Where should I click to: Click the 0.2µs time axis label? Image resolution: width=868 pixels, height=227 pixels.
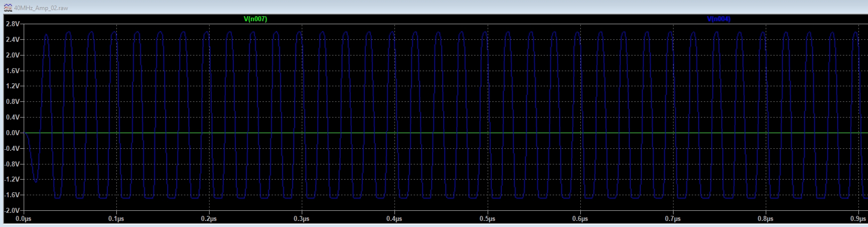click(209, 219)
